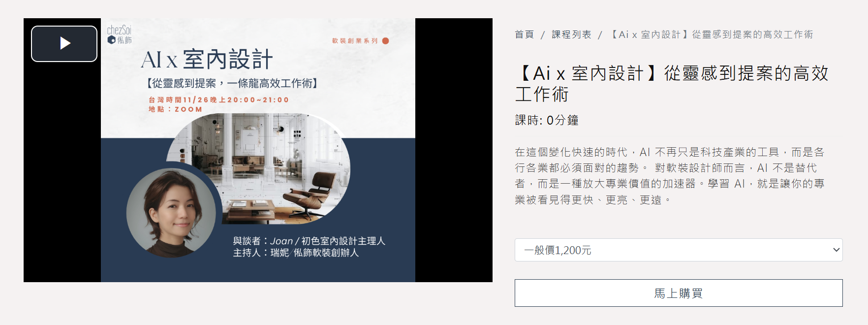Click the red dot beside 軟裝創業系列

386,41
